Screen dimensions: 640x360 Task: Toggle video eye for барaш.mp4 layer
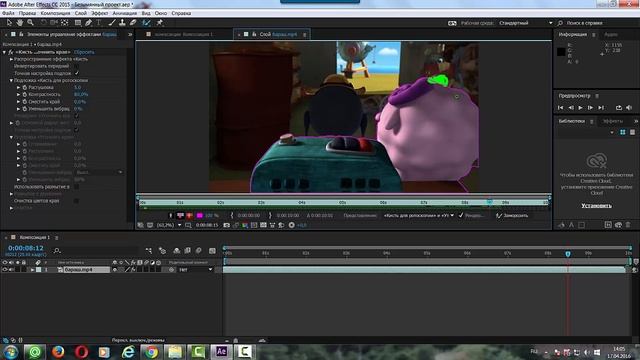click(5, 269)
